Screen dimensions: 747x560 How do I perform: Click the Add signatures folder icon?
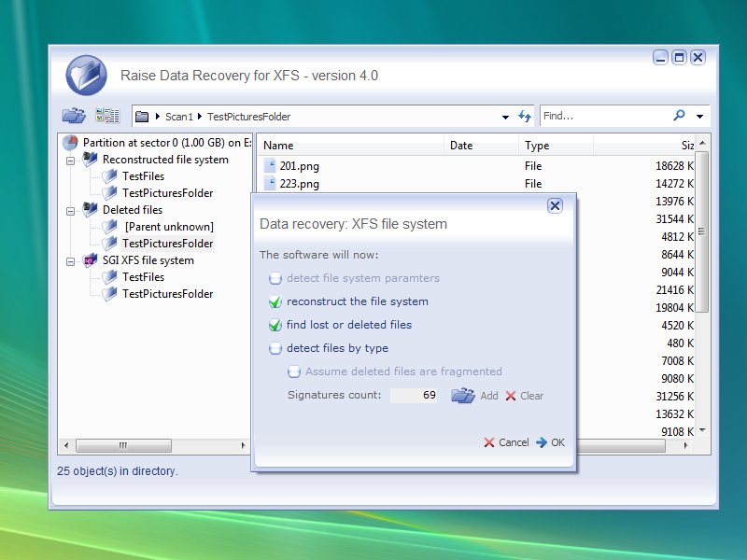[464, 395]
